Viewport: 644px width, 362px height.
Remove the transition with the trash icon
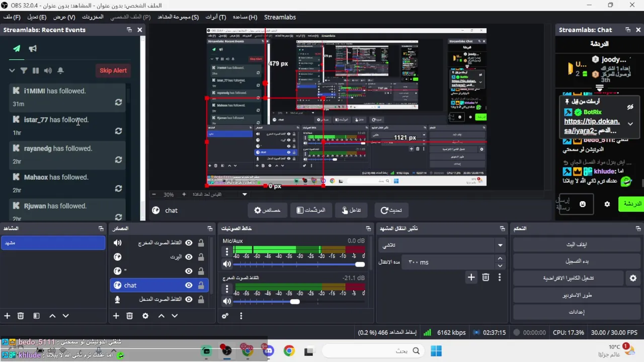pyautogui.click(x=486, y=277)
